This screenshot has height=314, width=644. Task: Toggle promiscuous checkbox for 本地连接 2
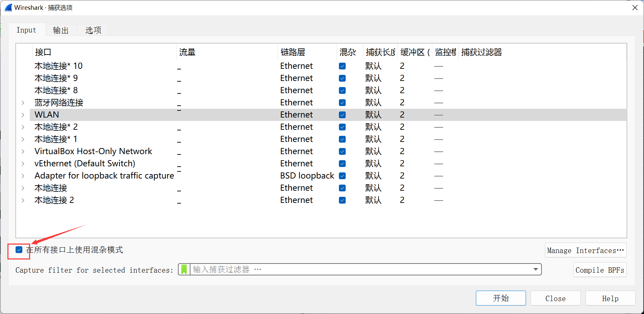coord(342,200)
